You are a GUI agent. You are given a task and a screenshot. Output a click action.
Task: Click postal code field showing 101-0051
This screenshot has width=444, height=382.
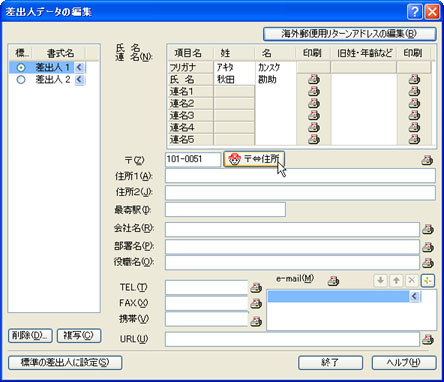tap(193, 159)
